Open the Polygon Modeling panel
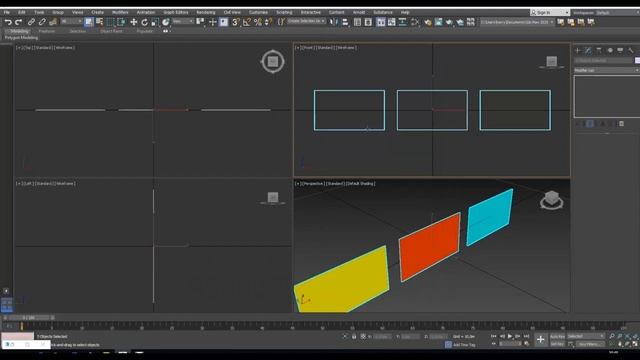The image size is (640, 360). (x=21, y=38)
